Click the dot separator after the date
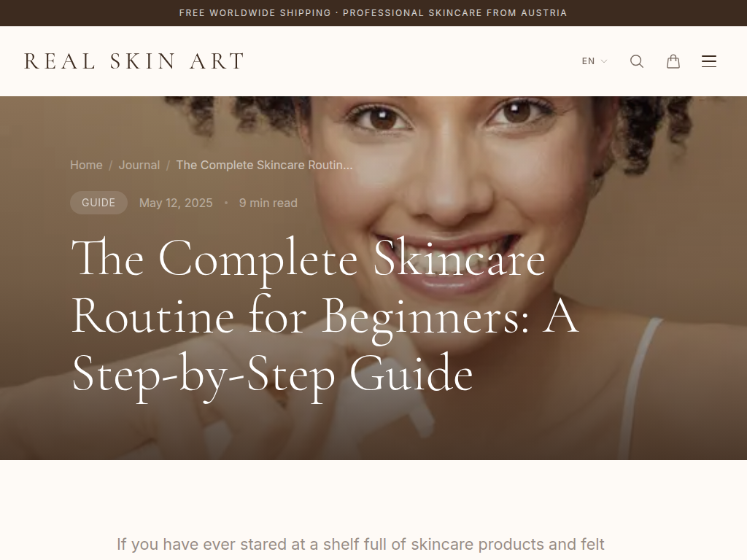Image resolution: width=747 pixels, height=560 pixels. (226, 203)
